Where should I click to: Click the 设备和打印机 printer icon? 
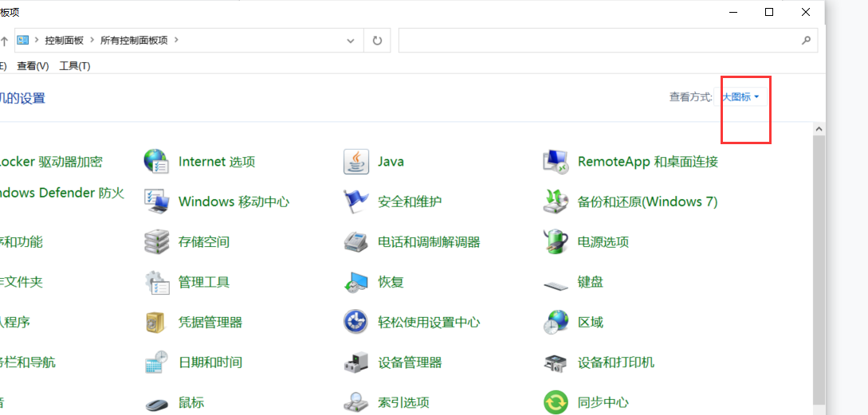coord(556,362)
